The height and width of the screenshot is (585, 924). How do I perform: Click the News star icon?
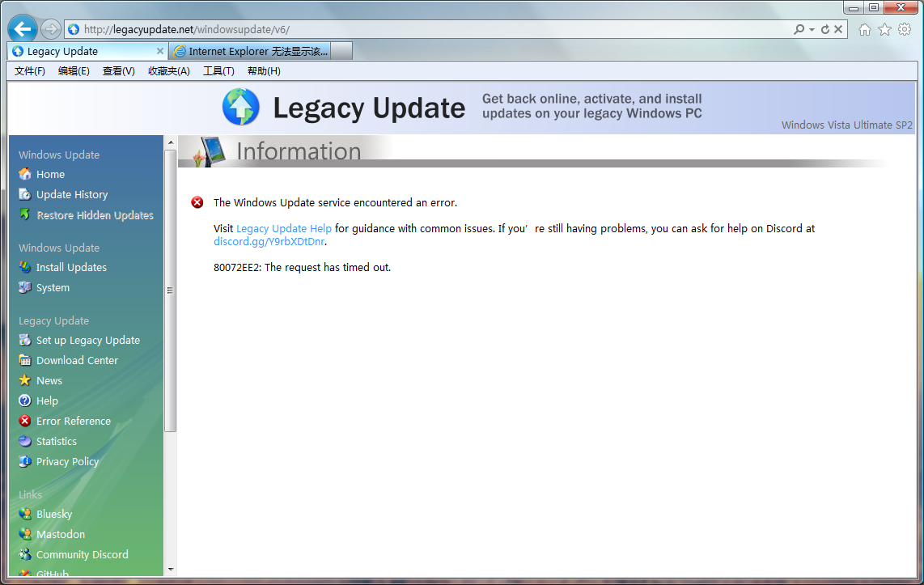point(25,380)
